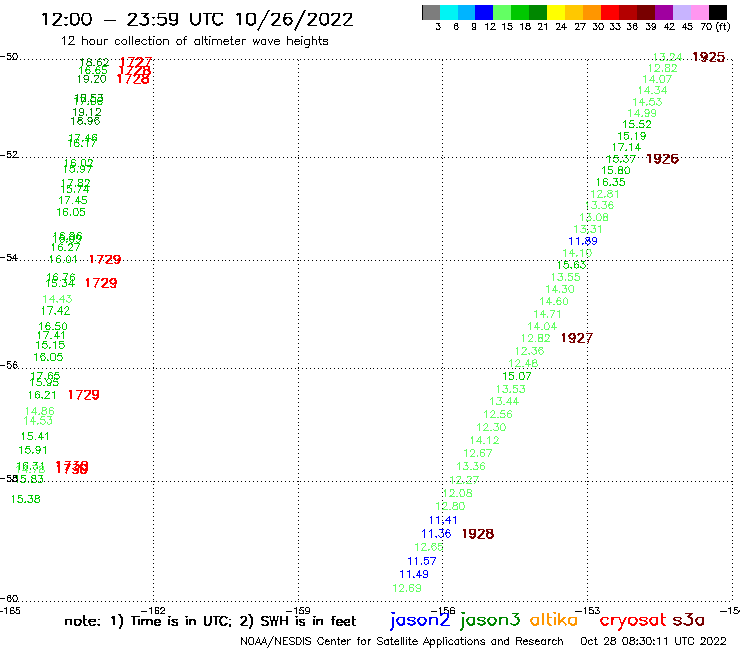
Task: Click wave height value 17.45
Action: click(x=73, y=201)
